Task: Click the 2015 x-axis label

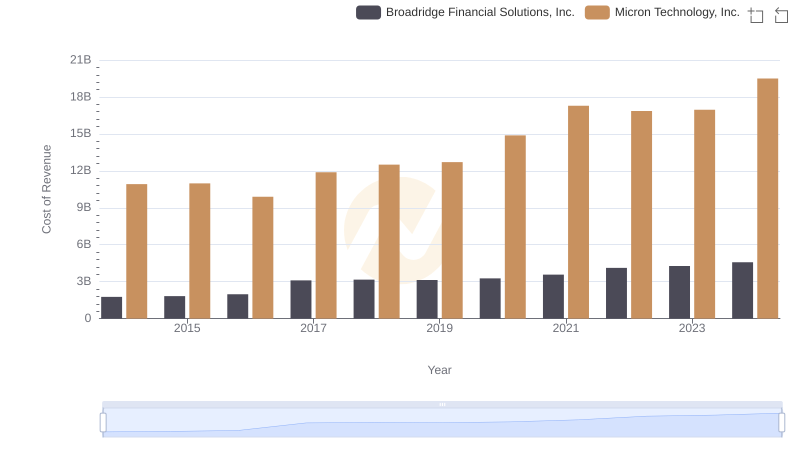Action: point(187,328)
